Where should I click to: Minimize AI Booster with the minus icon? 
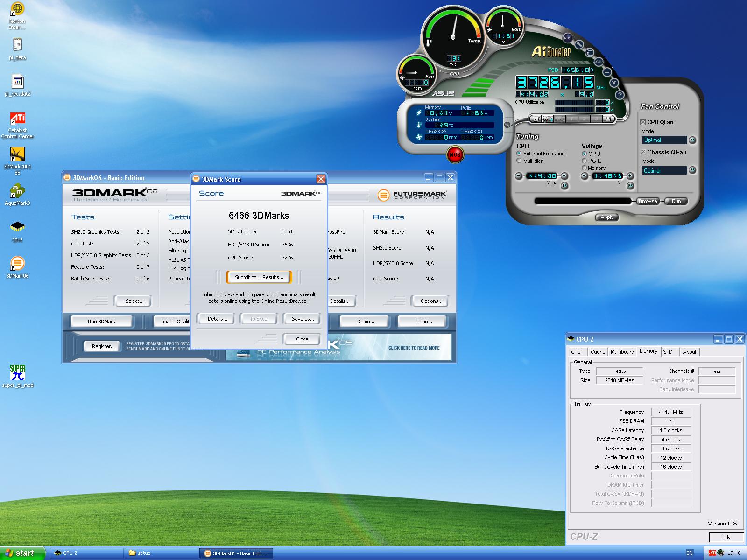607,72
